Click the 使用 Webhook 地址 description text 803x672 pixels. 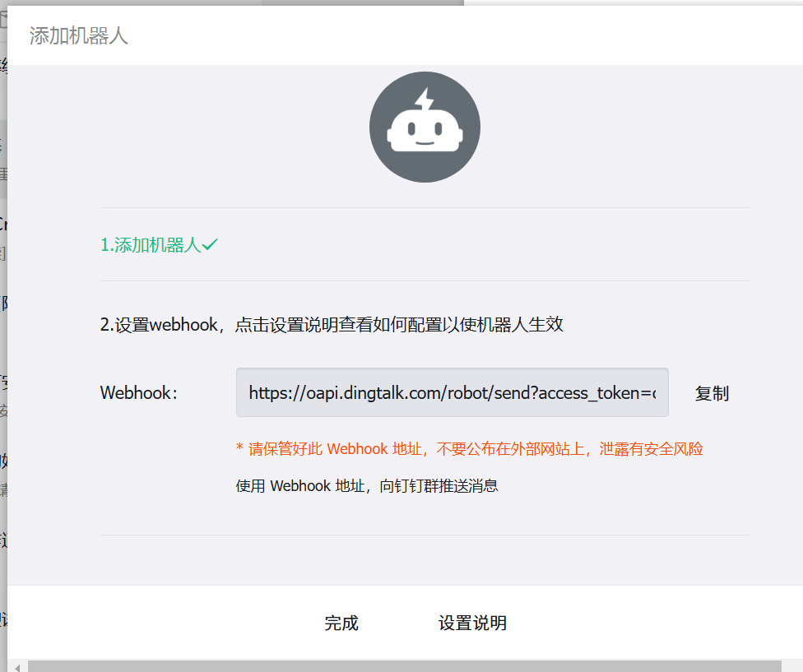point(367,486)
